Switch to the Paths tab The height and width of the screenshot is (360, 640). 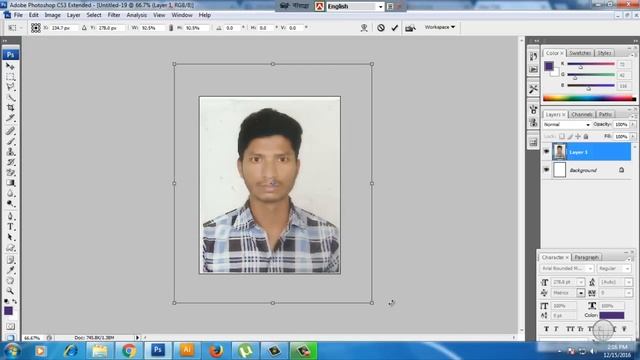(605, 114)
